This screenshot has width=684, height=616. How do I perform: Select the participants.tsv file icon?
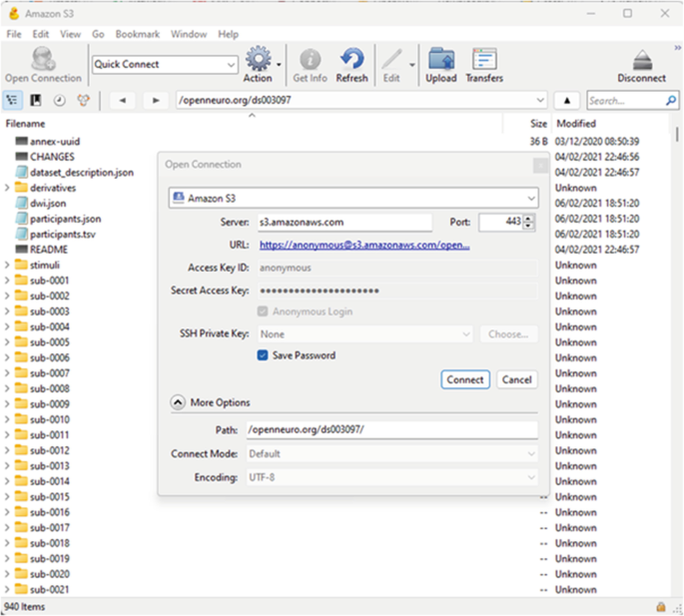(21, 235)
